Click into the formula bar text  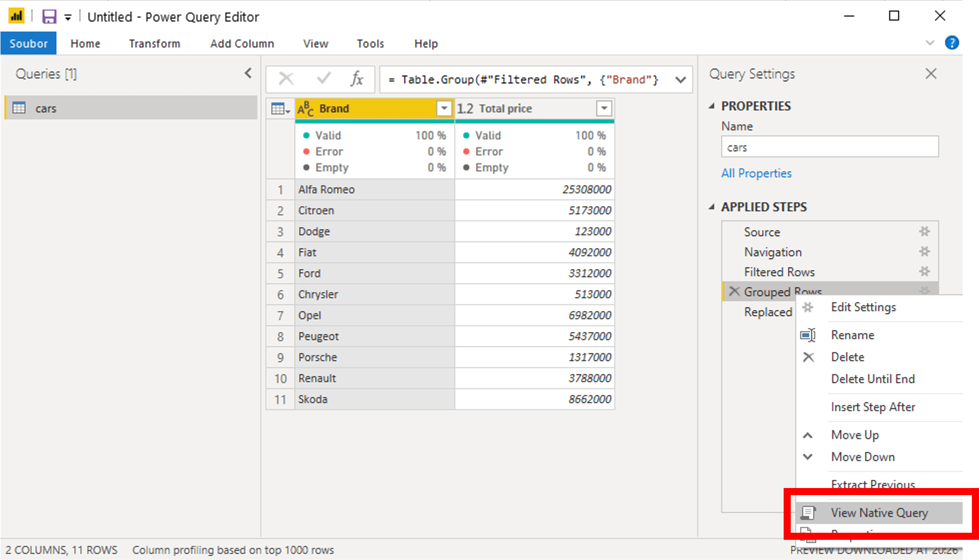pyautogui.click(x=524, y=80)
